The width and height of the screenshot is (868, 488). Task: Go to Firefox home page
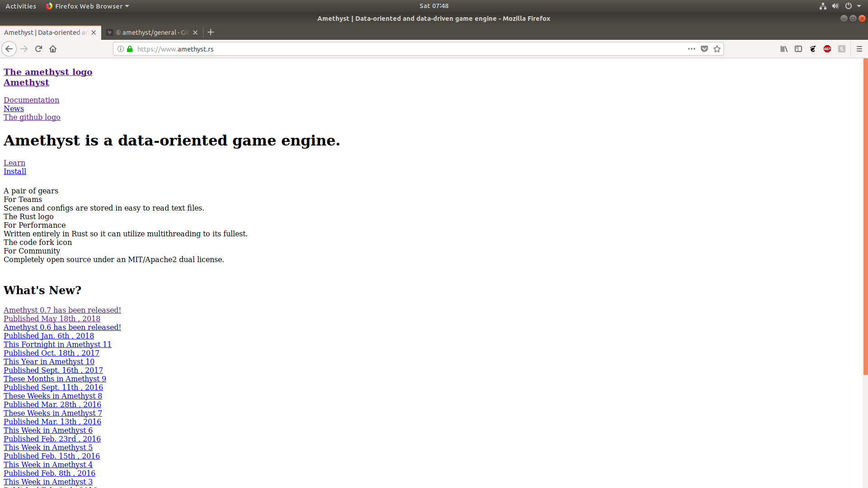coord(53,49)
